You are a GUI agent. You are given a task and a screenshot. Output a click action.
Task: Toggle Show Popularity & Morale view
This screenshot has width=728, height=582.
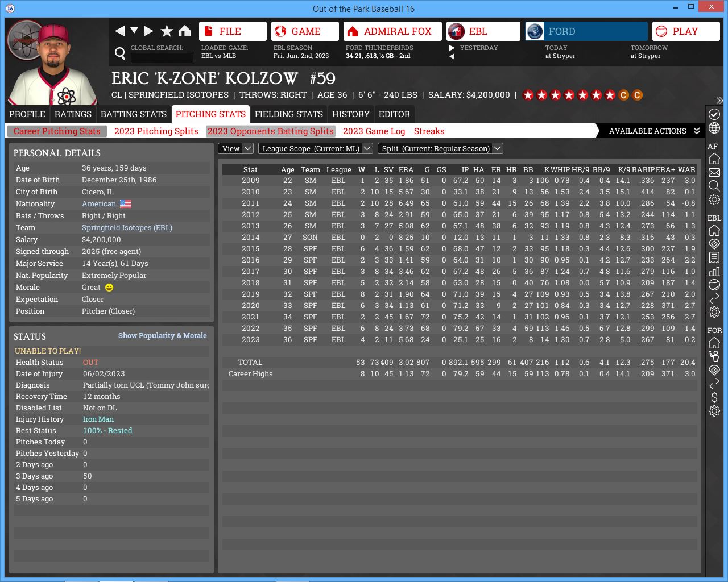click(162, 336)
